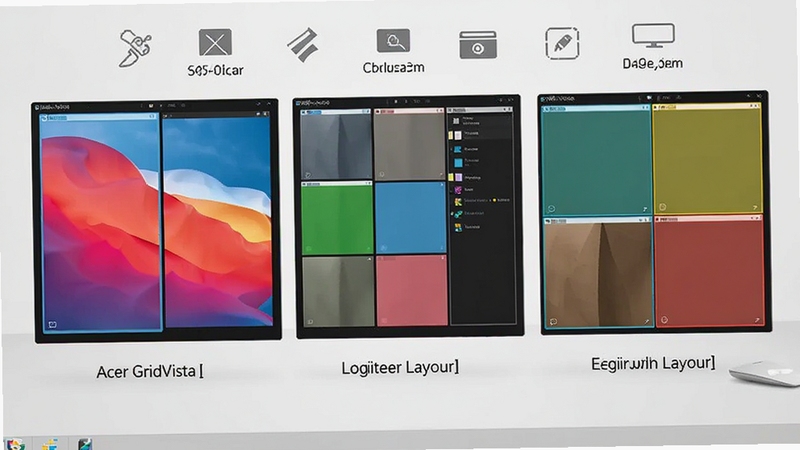Image resolution: width=800 pixels, height=450 pixels.
Task: Click the S65-Olcar text label
Action: pyautogui.click(x=215, y=70)
